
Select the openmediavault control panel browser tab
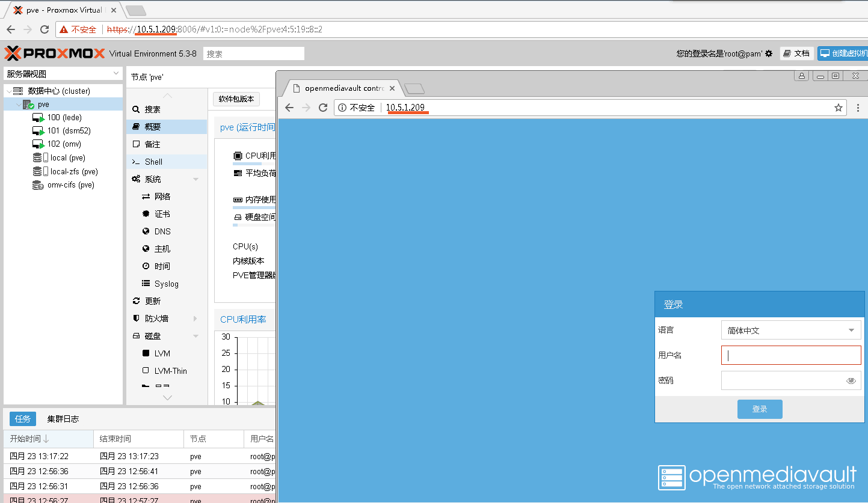(x=343, y=88)
